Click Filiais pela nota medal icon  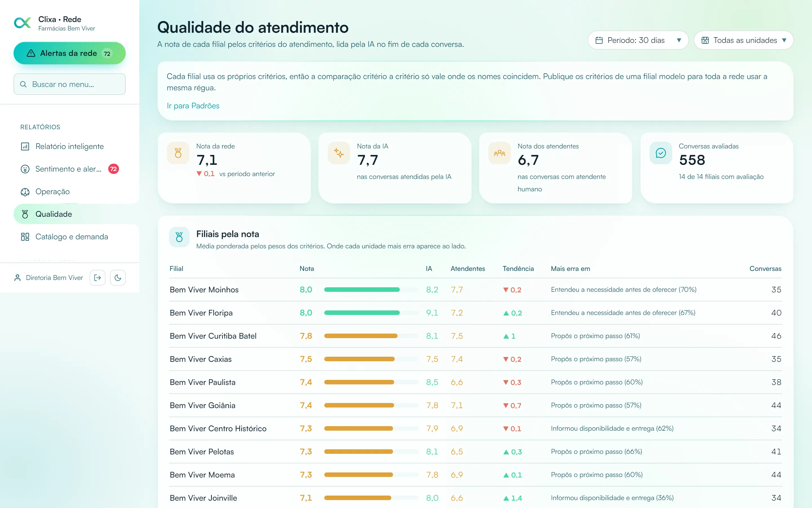(x=179, y=237)
